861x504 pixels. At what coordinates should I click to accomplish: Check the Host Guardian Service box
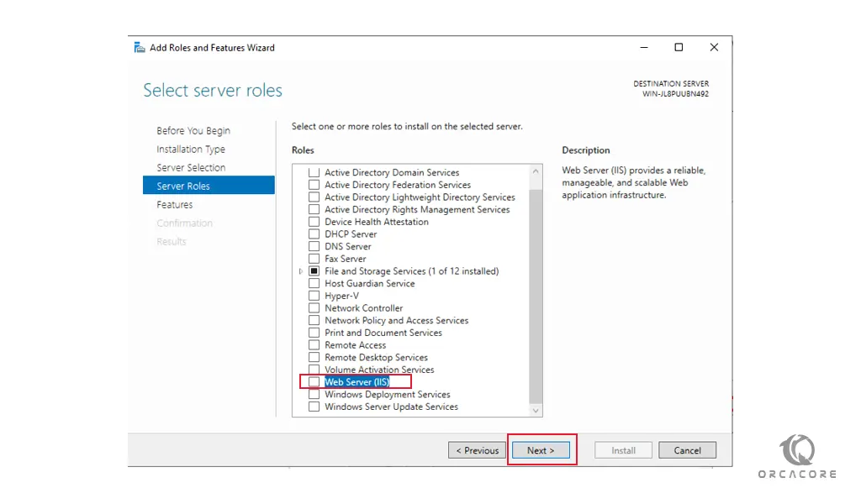pyautogui.click(x=314, y=284)
